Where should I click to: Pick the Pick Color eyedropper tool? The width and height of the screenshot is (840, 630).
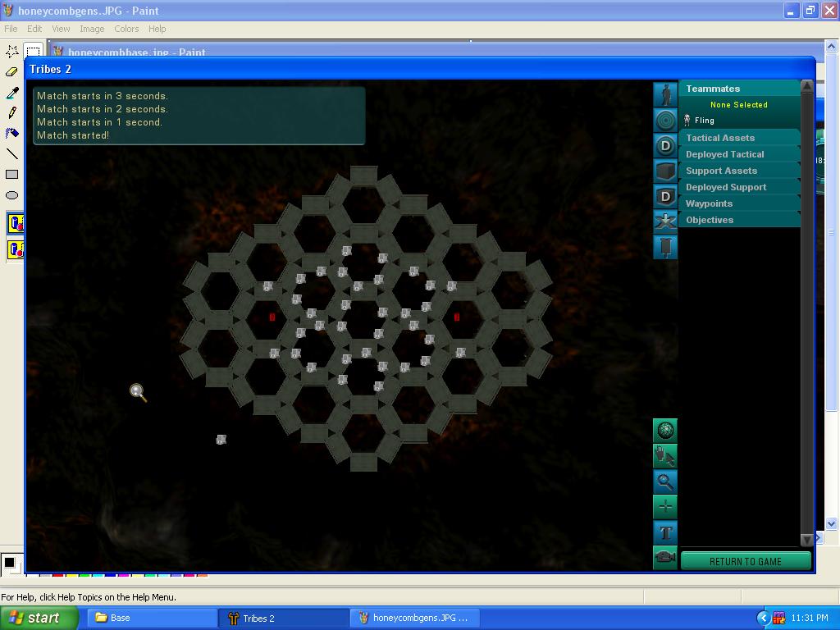click(x=11, y=93)
